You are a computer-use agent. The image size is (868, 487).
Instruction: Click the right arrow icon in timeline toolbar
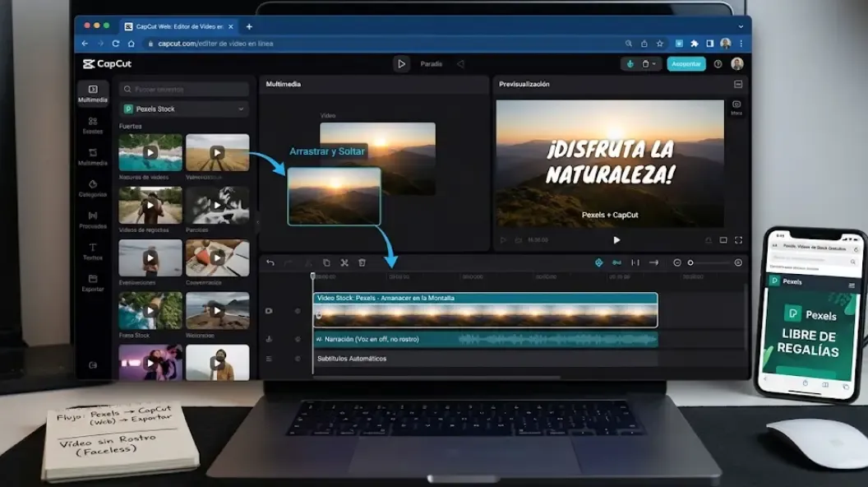coord(653,262)
